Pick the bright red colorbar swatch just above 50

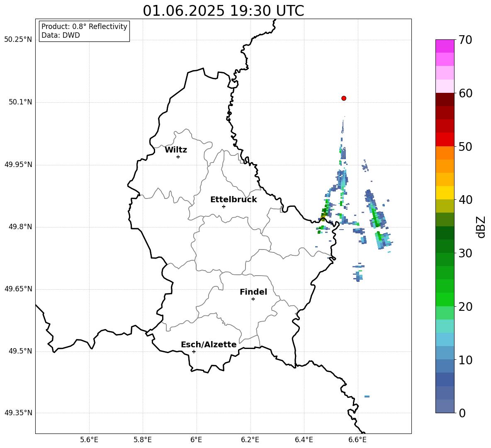(x=445, y=140)
